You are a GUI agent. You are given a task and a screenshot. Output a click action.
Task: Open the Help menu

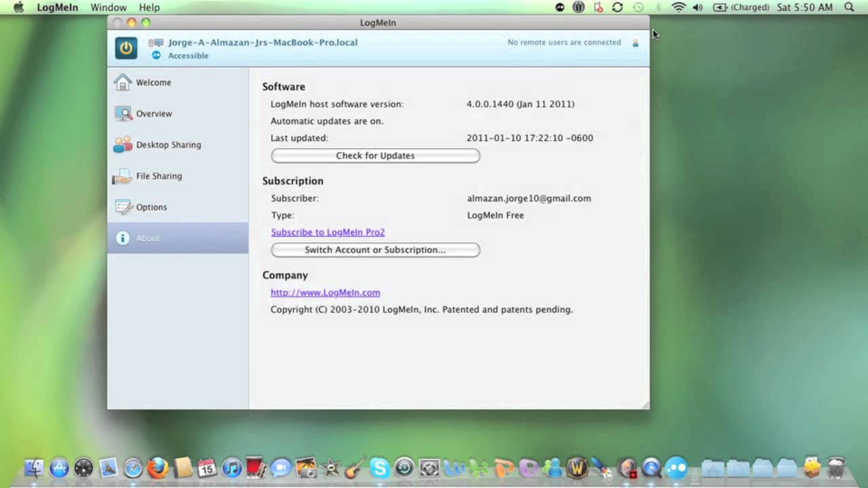[149, 7]
